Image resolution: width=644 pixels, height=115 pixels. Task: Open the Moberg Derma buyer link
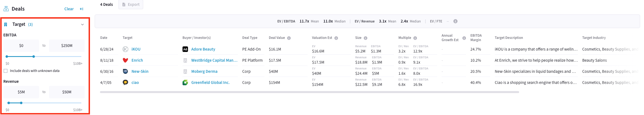pyautogui.click(x=204, y=71)
